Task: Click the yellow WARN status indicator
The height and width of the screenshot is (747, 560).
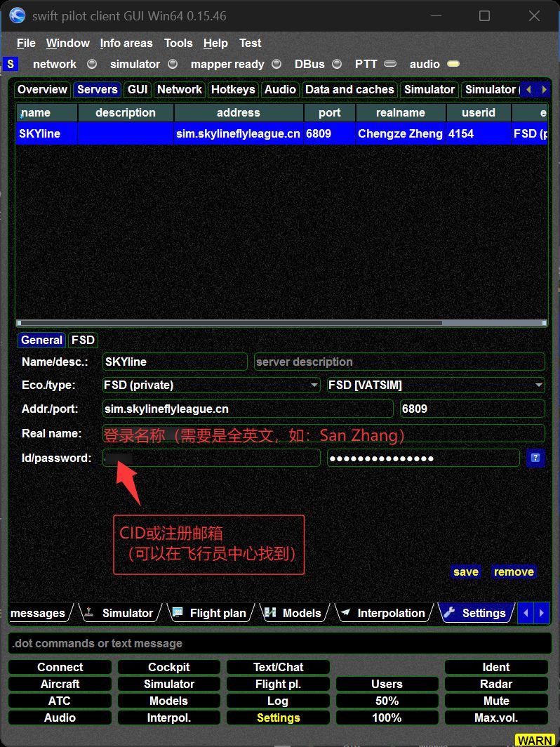Action: [534, 740]
